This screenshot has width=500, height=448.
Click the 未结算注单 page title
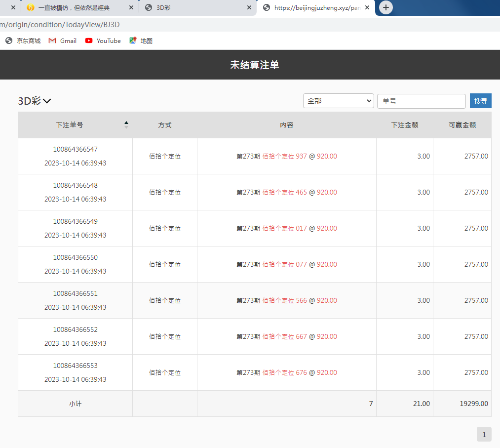pyautogui.click(x=255, y=65)
